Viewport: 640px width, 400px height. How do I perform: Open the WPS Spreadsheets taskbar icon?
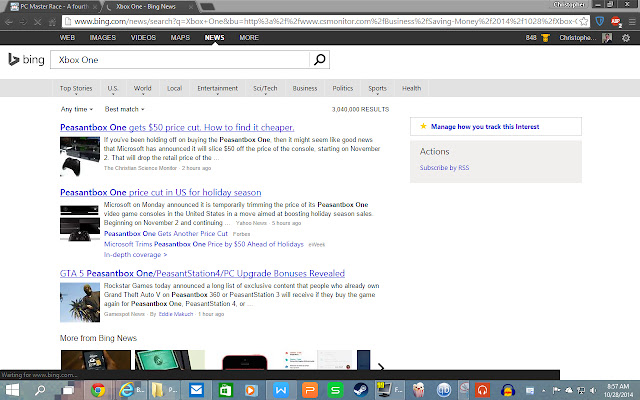[335, 390]
